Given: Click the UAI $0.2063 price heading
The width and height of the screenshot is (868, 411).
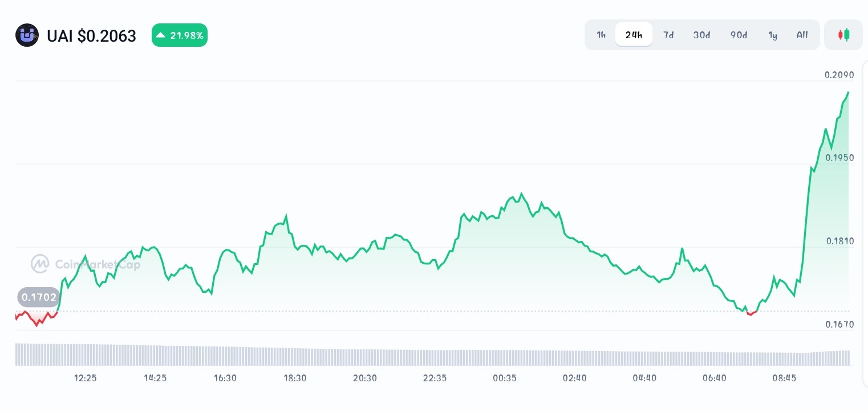Looking at the screenshot, I should click(91, 36).
